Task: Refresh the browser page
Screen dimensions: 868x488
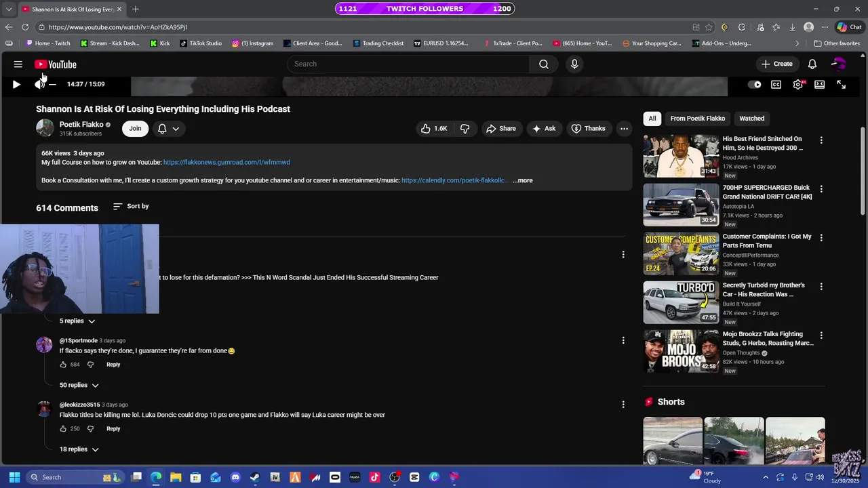Action: (25, 27)
